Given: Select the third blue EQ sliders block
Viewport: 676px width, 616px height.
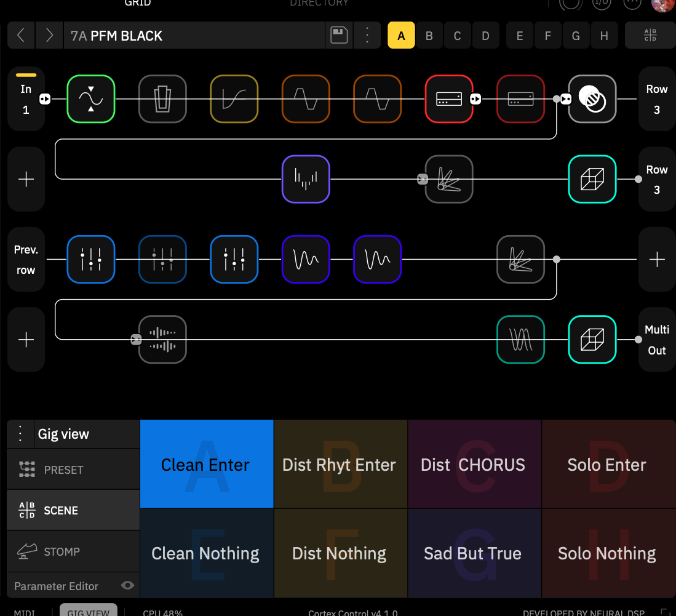Looking at the screenshot, I should pyautogui.click(x=234, y=259).
